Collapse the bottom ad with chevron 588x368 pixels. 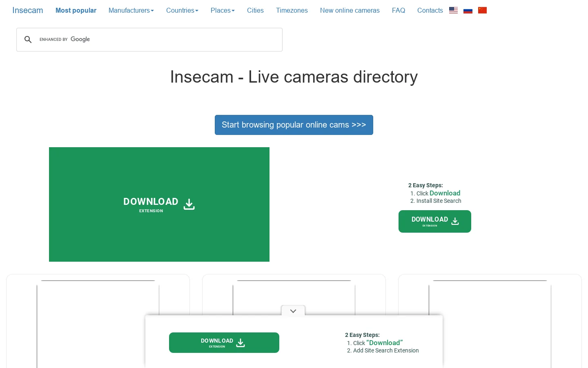[293, 311]
